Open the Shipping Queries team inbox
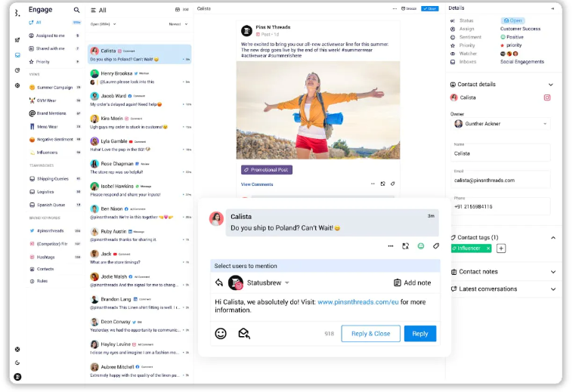 tap(55, 179)
